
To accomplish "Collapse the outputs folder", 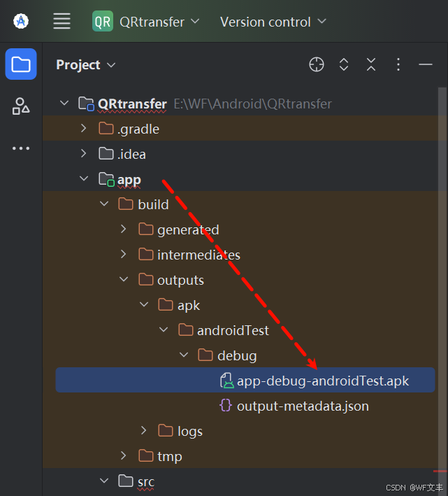I will pyautogui.click(x=124, y=280).
